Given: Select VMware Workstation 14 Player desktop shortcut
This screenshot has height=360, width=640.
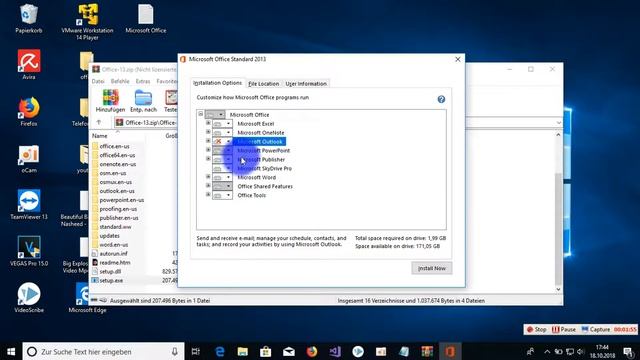Looking at the screenshot, I should coord(87,22).
